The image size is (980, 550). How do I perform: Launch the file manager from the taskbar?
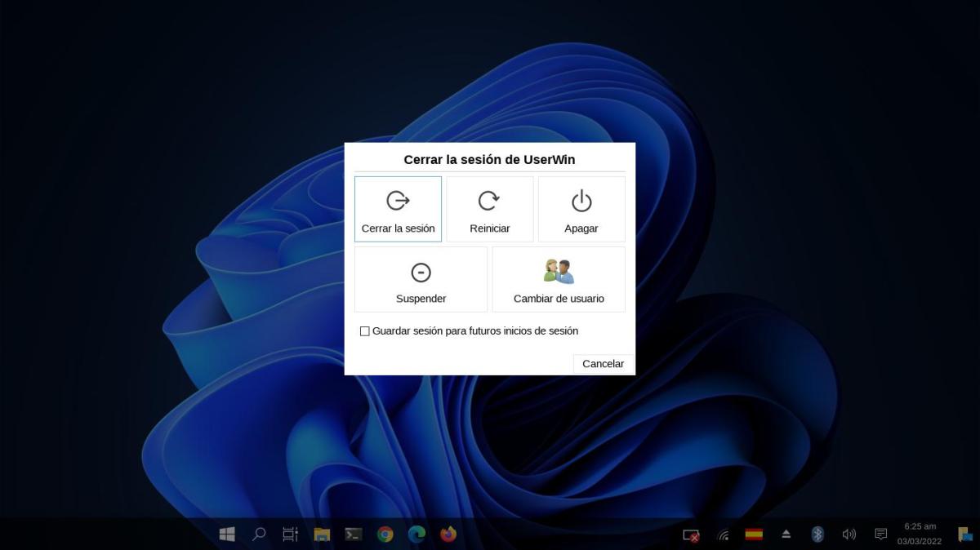tap(322, 534)
